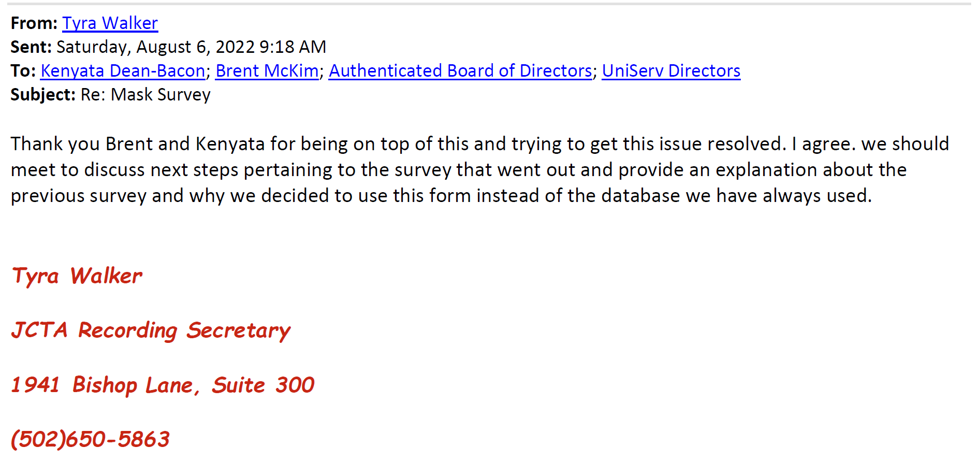
Task: Click the Tyra Walker signature name
Action: [x=77, y=276]
